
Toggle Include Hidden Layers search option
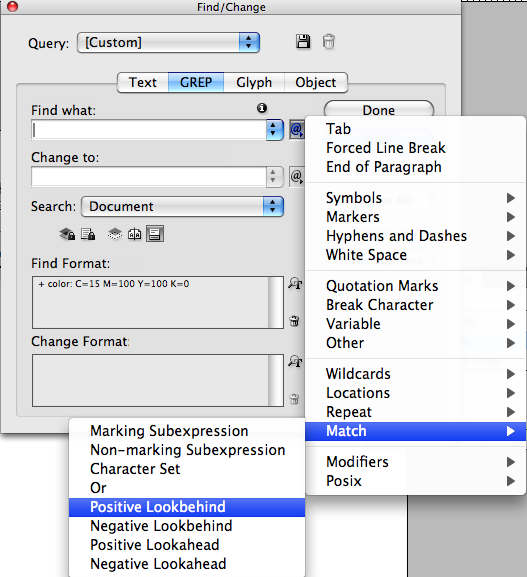(x=115, y=234)
